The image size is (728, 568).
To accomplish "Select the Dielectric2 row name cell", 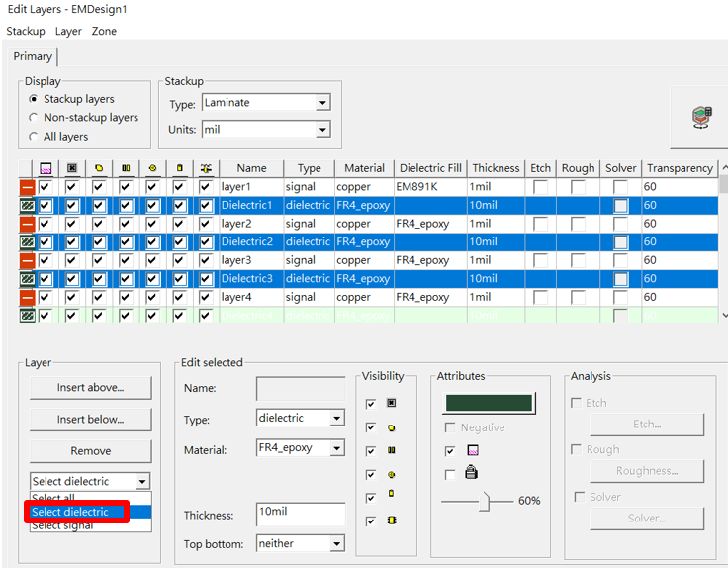I will 251,242.
